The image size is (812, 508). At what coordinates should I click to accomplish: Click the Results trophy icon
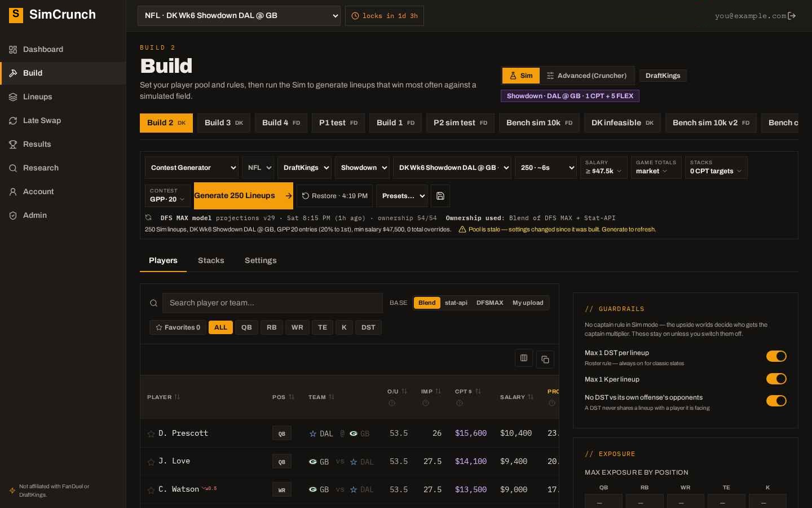point(13,144)
